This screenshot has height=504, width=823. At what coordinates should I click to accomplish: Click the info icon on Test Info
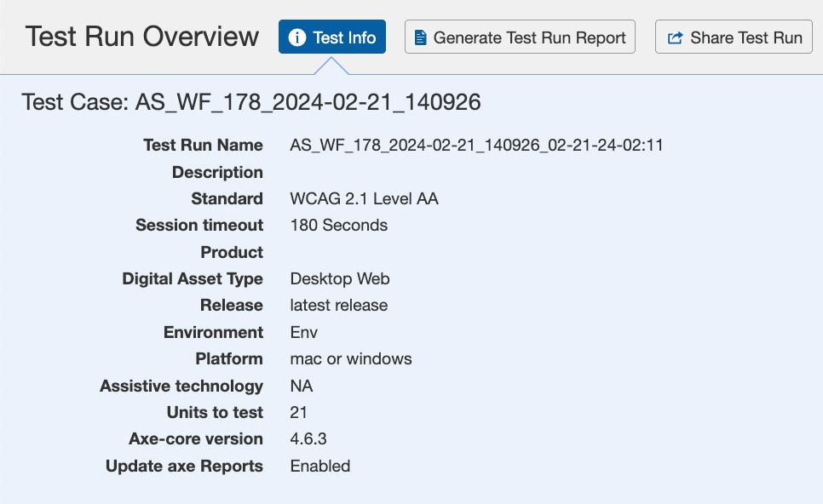coord(297,37)
